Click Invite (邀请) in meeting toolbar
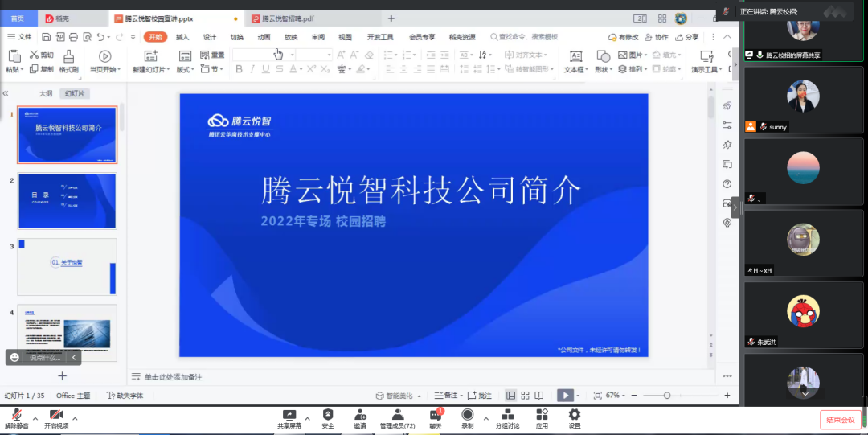This screenshot has height=435, width=868. tap(360, 419)
